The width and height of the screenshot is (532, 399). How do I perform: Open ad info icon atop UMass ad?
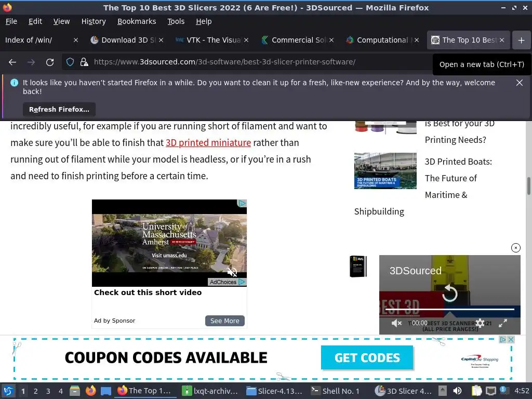point(242,203)
